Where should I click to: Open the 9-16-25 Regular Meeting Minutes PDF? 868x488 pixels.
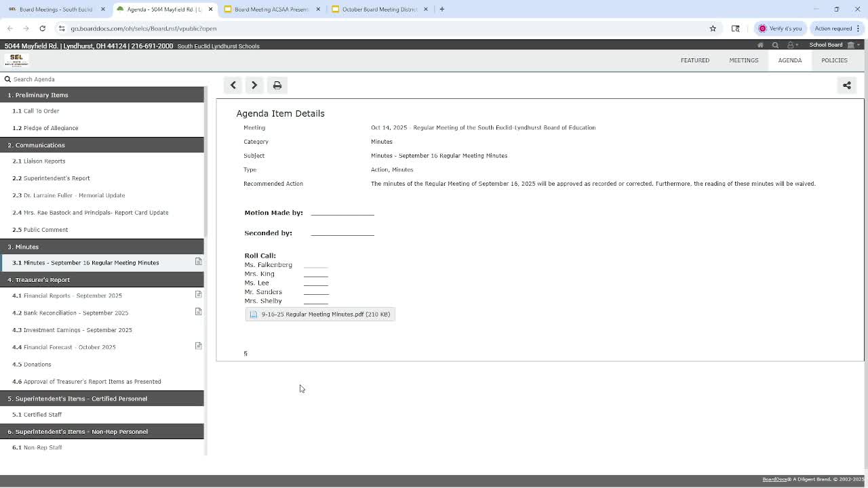pos(320,314)
